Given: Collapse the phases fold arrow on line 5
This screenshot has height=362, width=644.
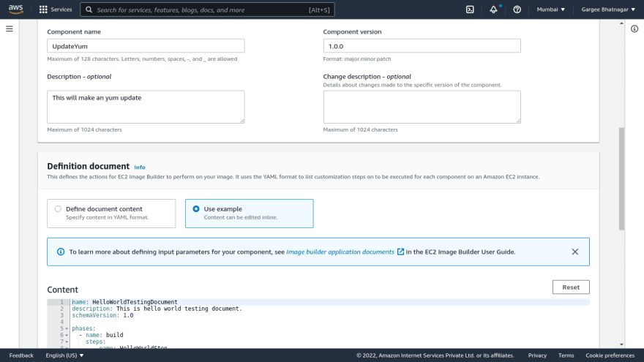Looking at the screenshot, I should pyautogui.click(x=67, y=329).
